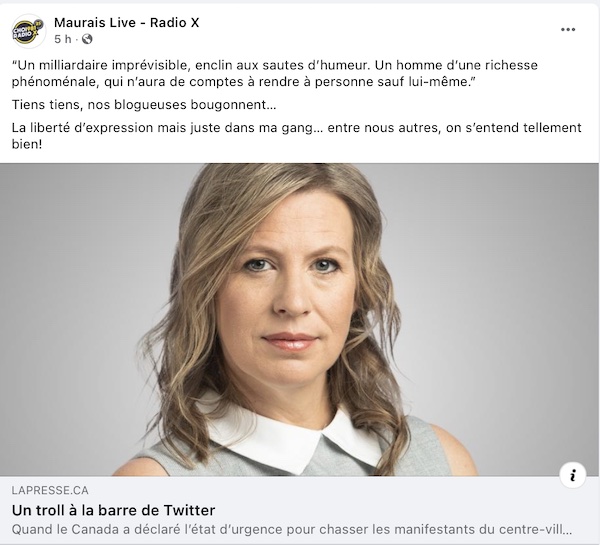
Task: Open headline Un troll à la barre de Twitter
Action: pos(114,510)
